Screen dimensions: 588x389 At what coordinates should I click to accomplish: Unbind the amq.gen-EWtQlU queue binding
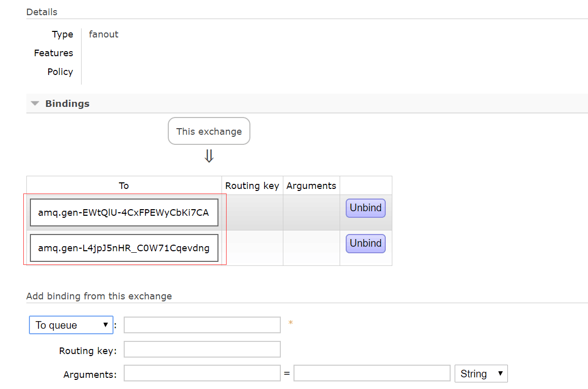coord(365,208)
